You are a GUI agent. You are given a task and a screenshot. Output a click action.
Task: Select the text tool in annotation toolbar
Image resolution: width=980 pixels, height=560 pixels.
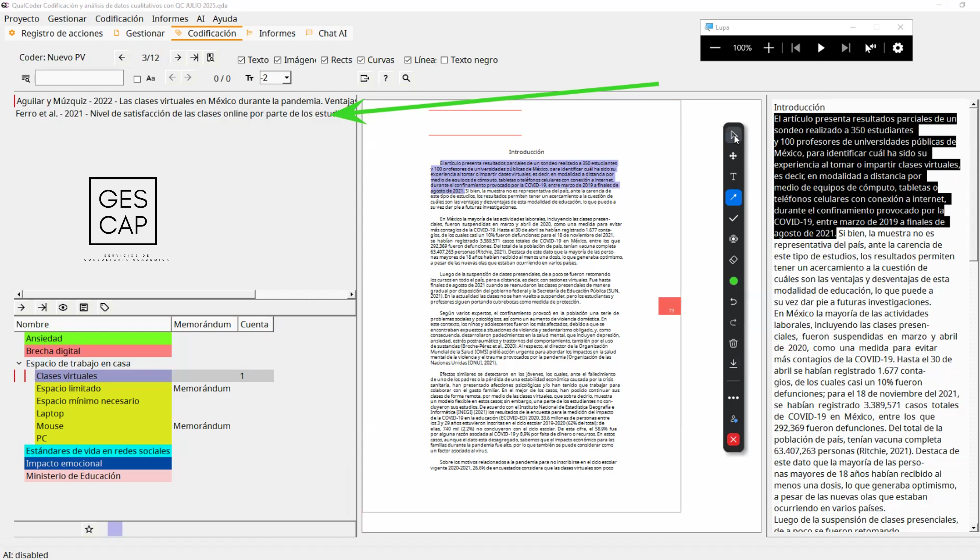click(x=733, y=176)
